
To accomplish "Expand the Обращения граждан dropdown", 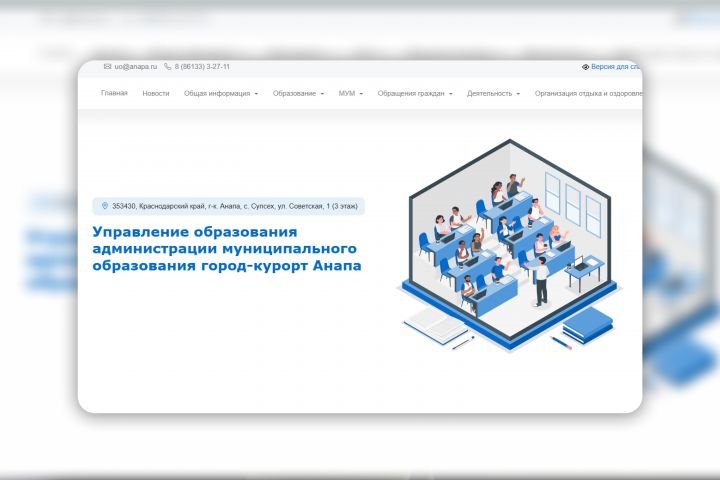I will [x=415, y=93].
